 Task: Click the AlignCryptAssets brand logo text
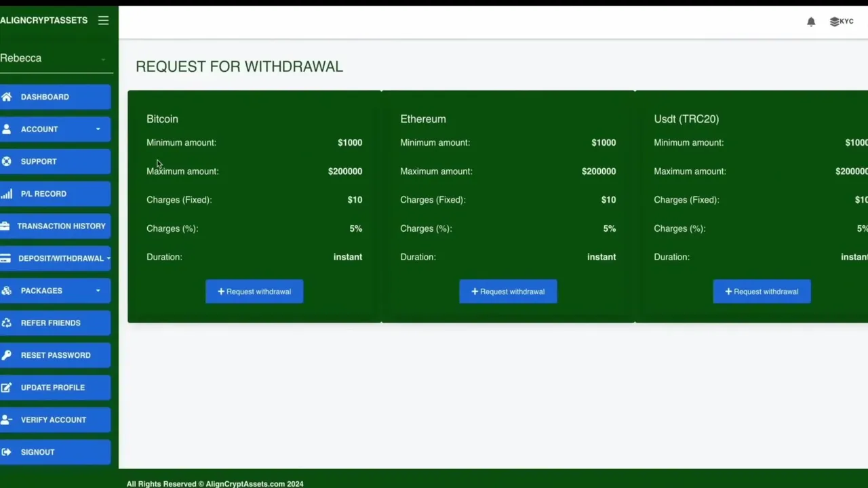pos(44,20)
